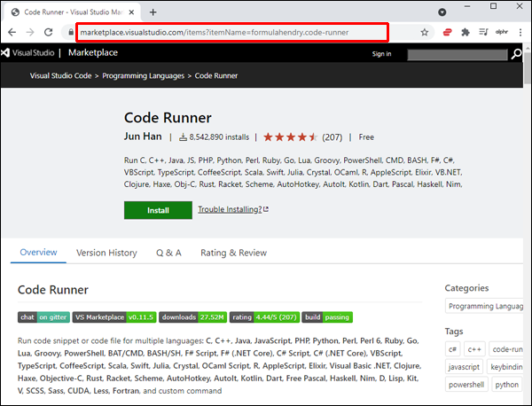Click the Visual Studio logo
Viewport: 532px width, 406px height.
27,52
